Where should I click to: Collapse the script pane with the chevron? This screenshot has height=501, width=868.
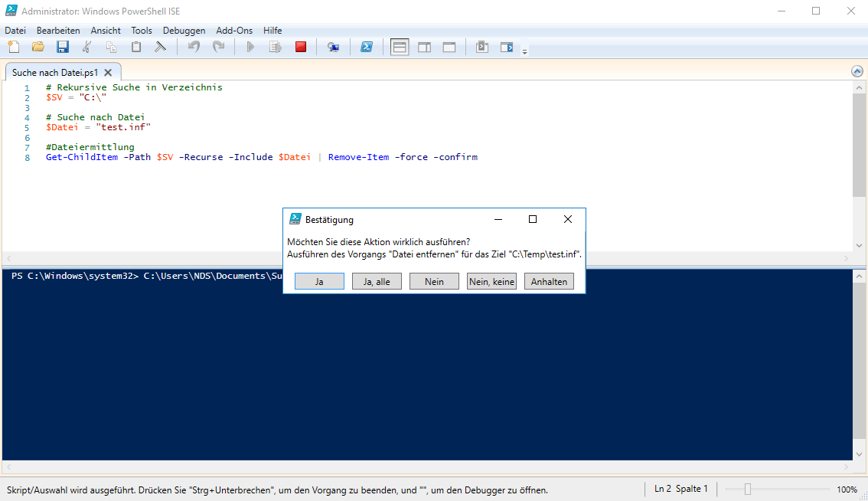coord(857,71)
